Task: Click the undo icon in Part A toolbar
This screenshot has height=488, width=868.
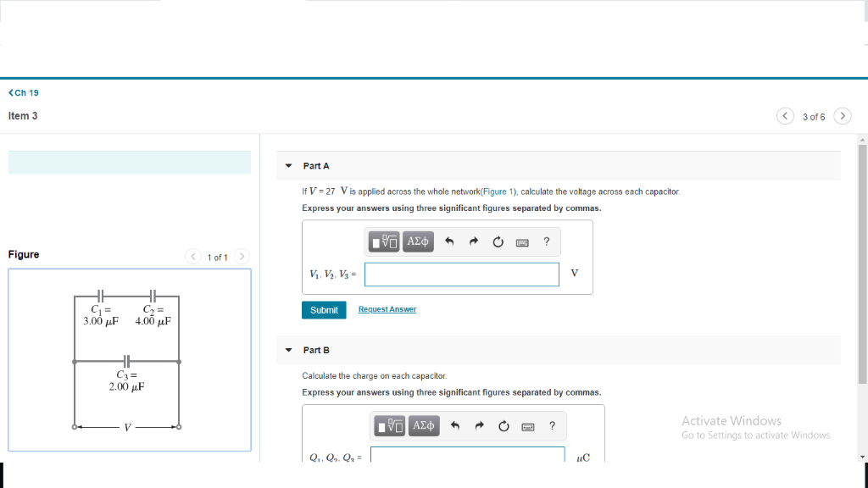Action: 448,241
